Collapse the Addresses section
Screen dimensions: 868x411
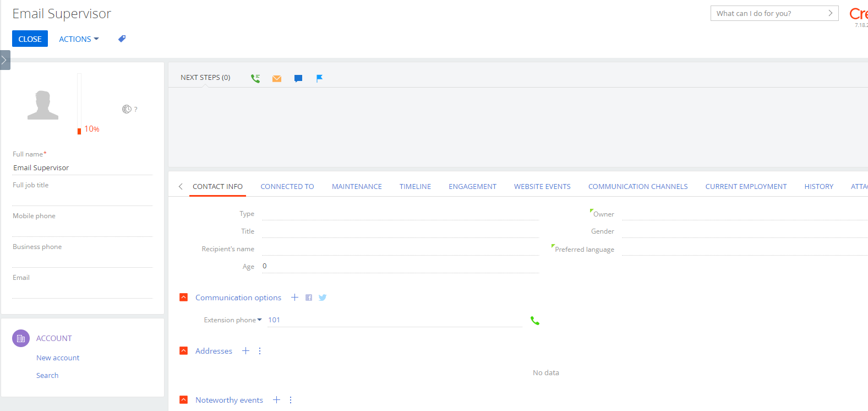coord(184,351)
